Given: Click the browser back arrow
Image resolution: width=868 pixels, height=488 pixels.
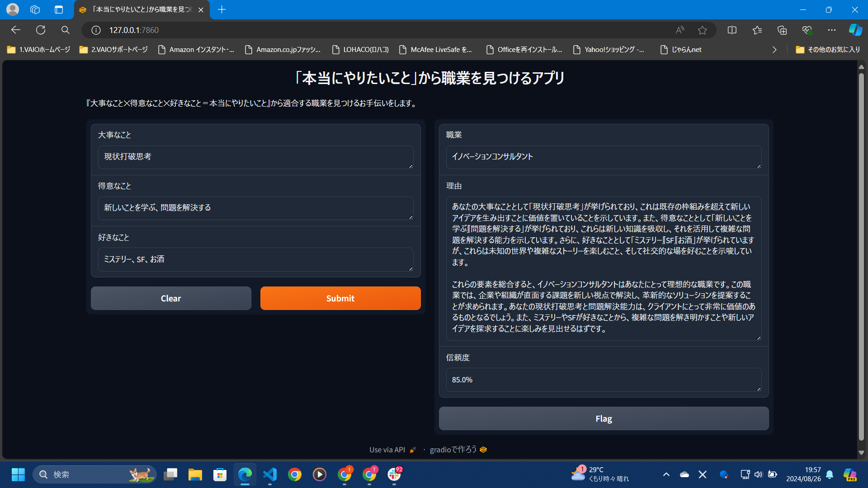Looking at the screenshot, I should click(x=16, y=30).
